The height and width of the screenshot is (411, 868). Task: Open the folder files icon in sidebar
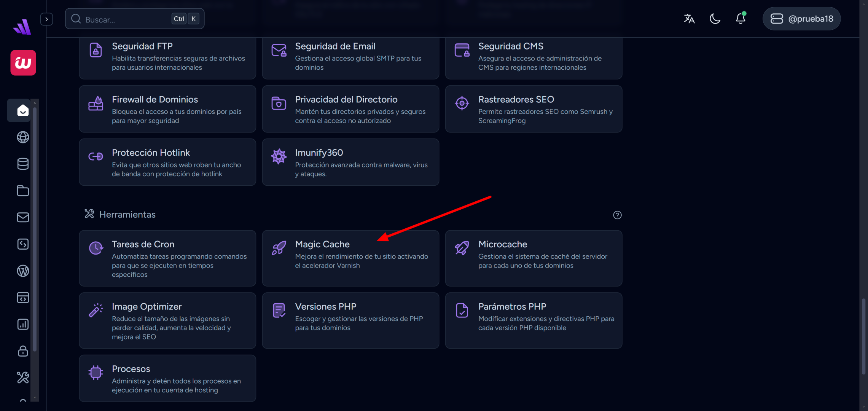(23, 191)
